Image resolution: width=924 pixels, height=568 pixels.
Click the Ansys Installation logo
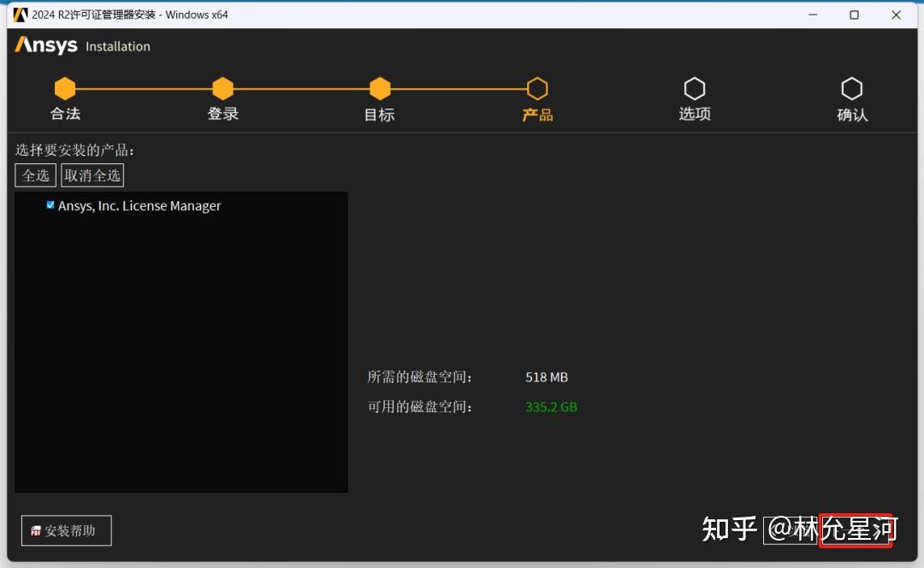pos(82,46)
